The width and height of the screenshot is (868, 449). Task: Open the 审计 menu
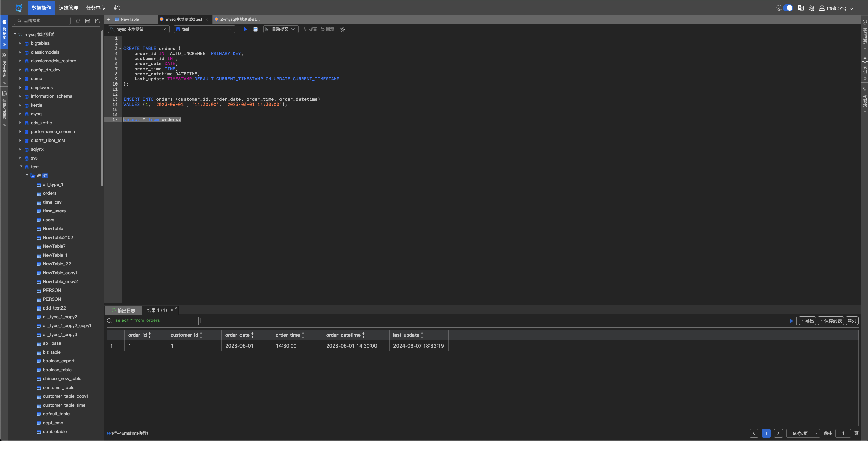coord(118,8)
